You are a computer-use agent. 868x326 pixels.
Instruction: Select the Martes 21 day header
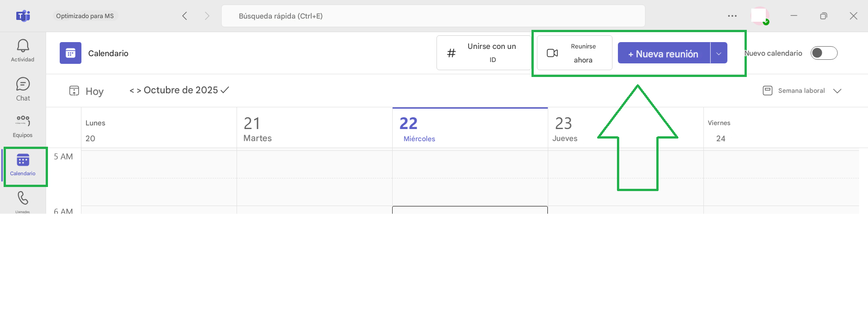coord(314,128)
